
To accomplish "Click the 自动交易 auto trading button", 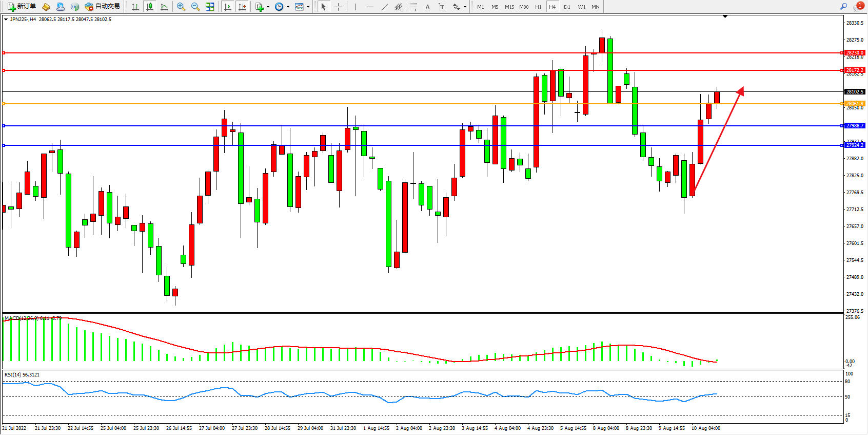I will coord(103,7).
